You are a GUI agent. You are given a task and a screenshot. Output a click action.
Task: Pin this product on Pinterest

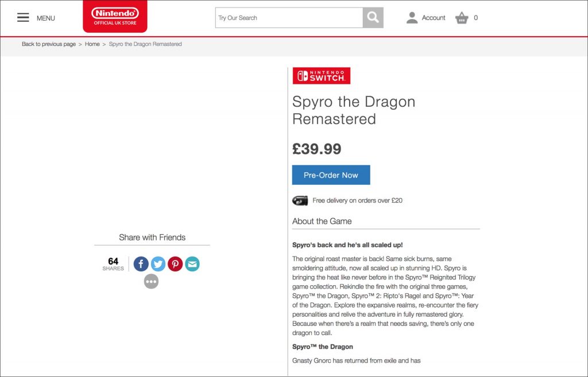(x=175, y=264)
